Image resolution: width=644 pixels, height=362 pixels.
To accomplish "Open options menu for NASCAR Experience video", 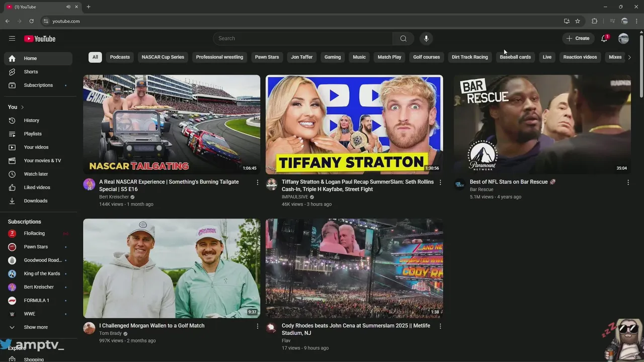I will (x=258, y=183).
